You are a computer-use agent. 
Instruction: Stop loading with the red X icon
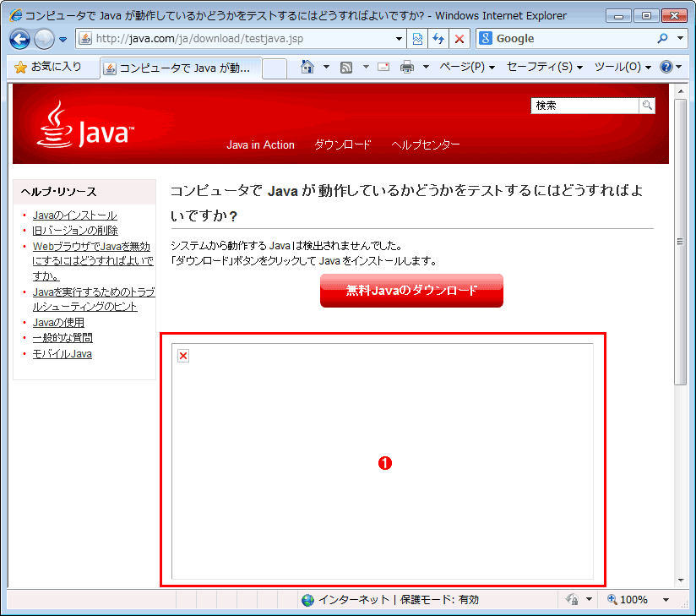[x=459, y=39]
